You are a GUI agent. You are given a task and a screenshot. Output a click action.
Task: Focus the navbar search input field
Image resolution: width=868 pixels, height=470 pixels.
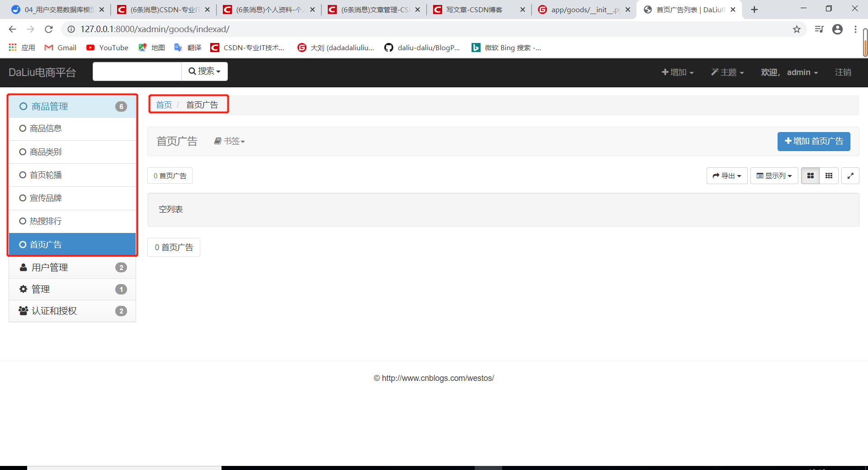pos(137,71)
